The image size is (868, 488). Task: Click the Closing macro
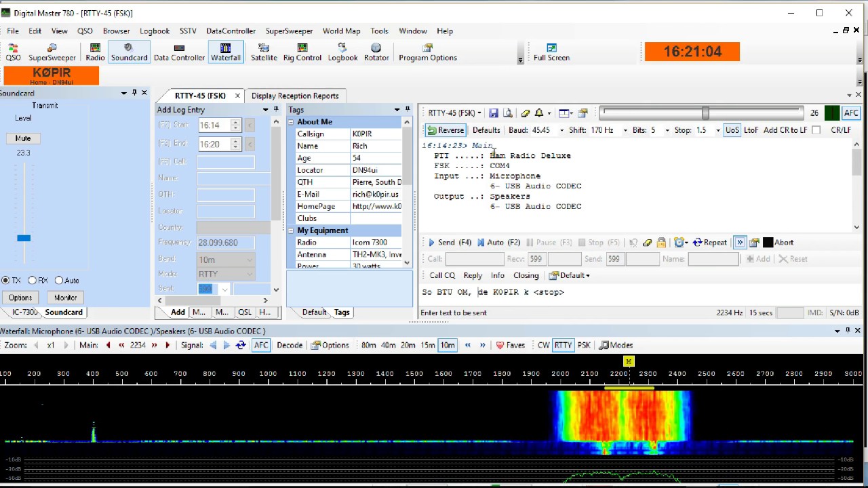click(526, 275)
